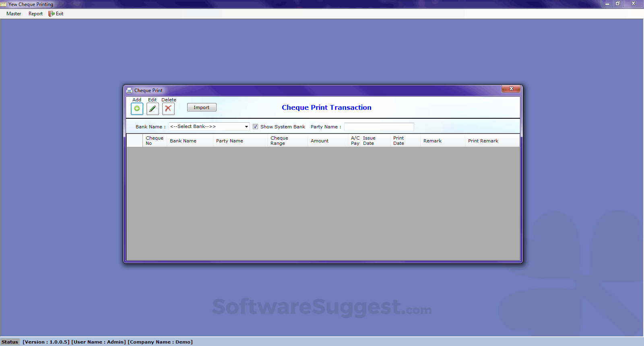Open the Report menu
644x346 pixels.
coord(35,14)
